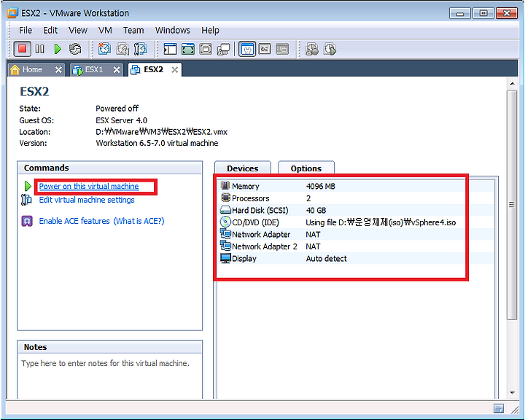Toggle the sidebar display toolbar icon

click(x=170, y=49)
